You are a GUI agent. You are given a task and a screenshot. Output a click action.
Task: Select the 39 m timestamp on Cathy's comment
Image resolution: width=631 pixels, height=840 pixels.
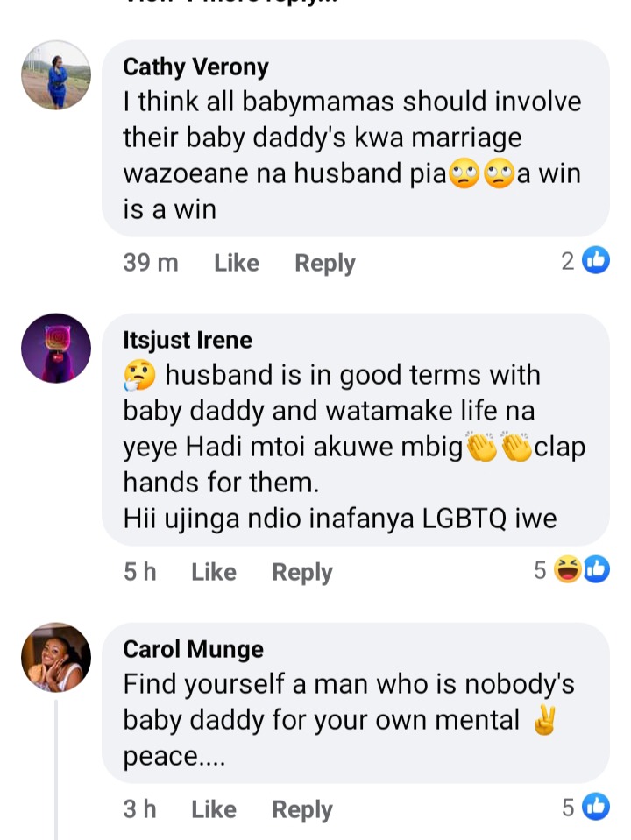(x=151, y=263)
